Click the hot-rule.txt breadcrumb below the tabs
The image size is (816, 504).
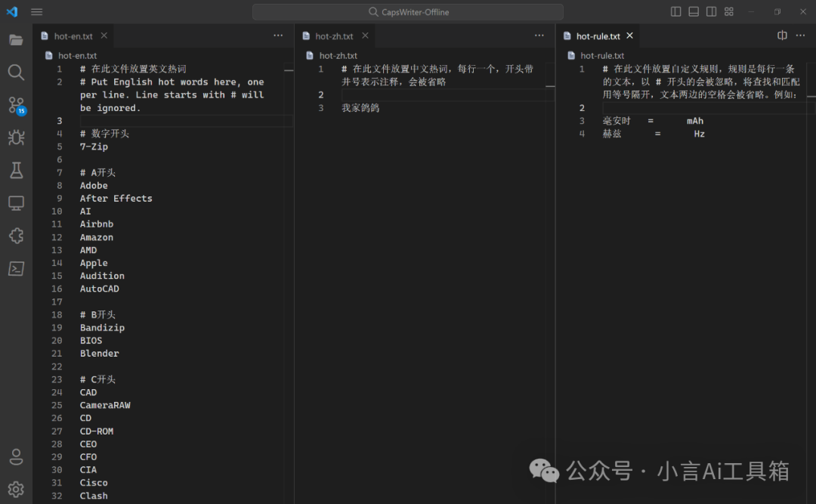click(602, 56)
